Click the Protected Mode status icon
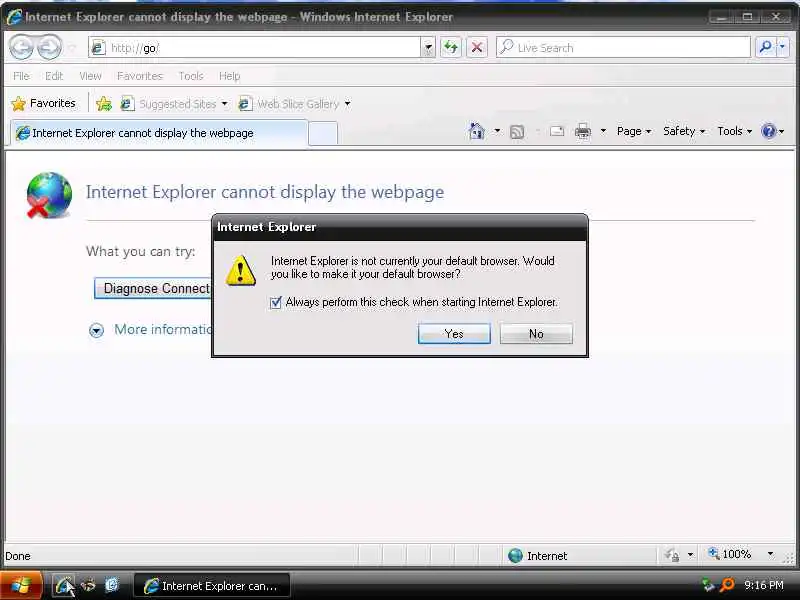 pyautogui.click(x=672, y=555)
